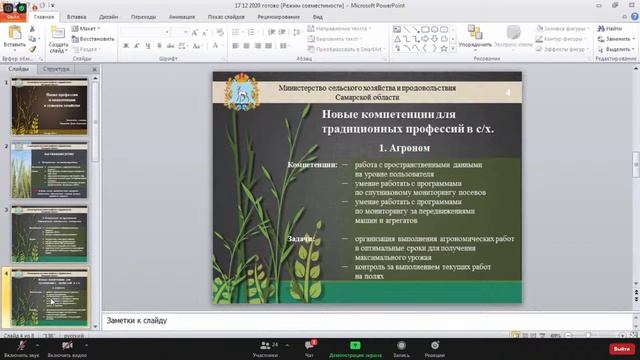Select the Down Arrow shape
This screenshot has height=360, width=640.
pos(434,39)
